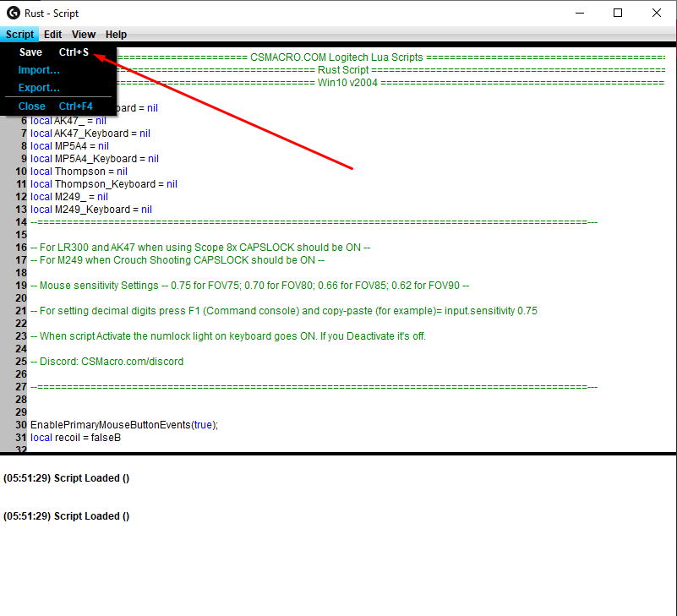Maximize the Rust - Script window
The width and height of the screenshot is (677, 616).
pyautogui.click(x=618, y=13)
